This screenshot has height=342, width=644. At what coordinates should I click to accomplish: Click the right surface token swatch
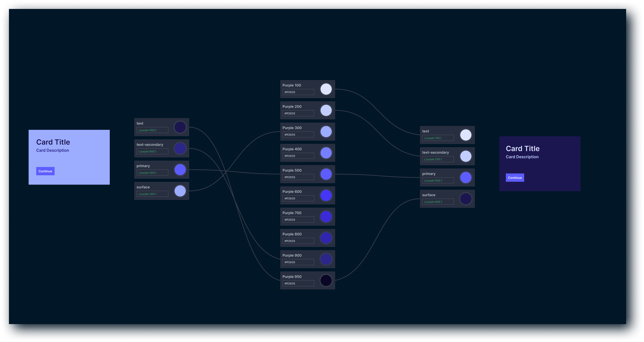coord(465,199)
